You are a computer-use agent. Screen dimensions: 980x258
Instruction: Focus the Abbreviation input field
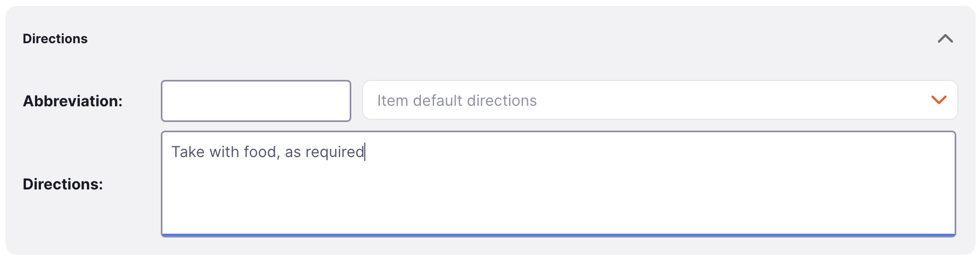click(256, 101)
